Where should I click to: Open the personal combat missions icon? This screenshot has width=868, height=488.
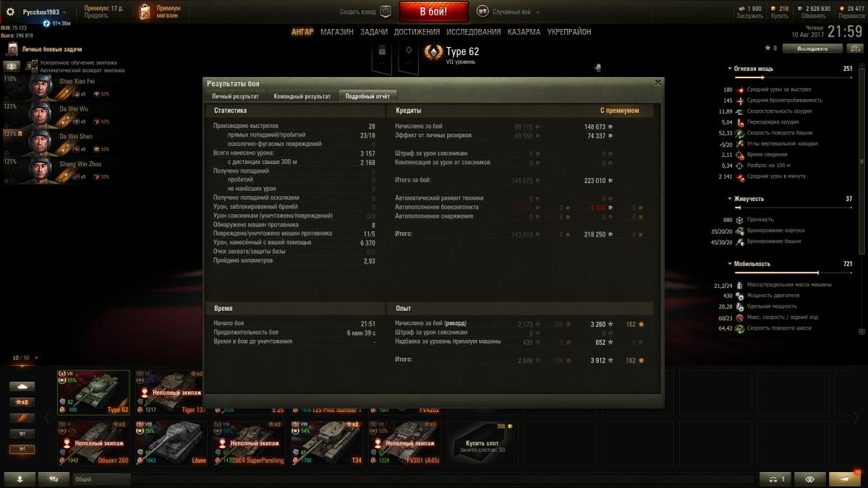tap(12, 49)
